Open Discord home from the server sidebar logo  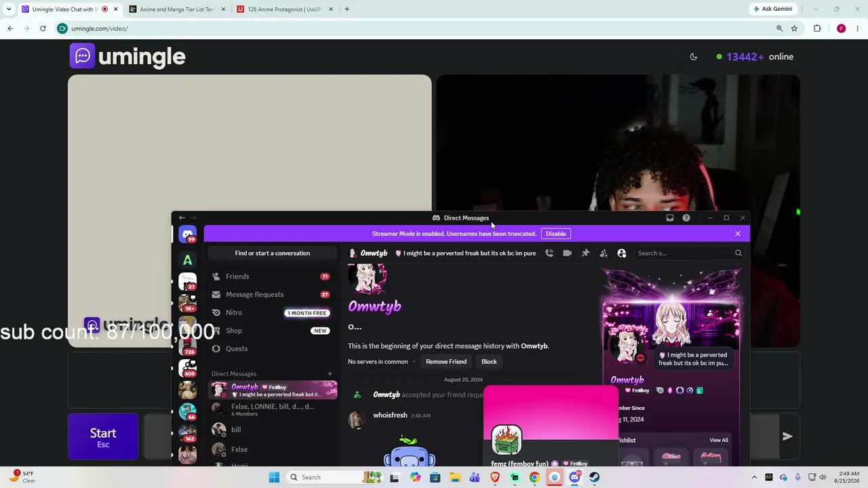[x=188, y=235]
